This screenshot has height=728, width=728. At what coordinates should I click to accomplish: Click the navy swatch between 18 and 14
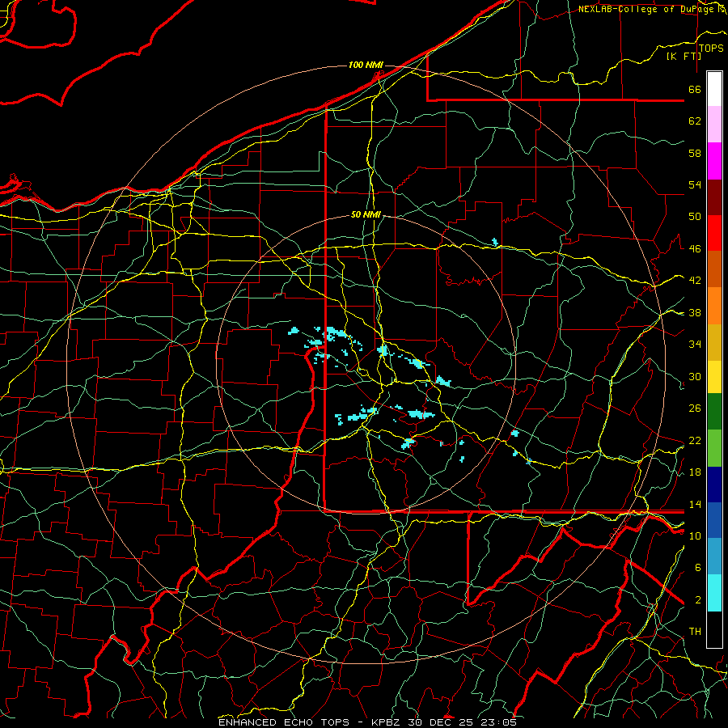[x=714, y=485]
